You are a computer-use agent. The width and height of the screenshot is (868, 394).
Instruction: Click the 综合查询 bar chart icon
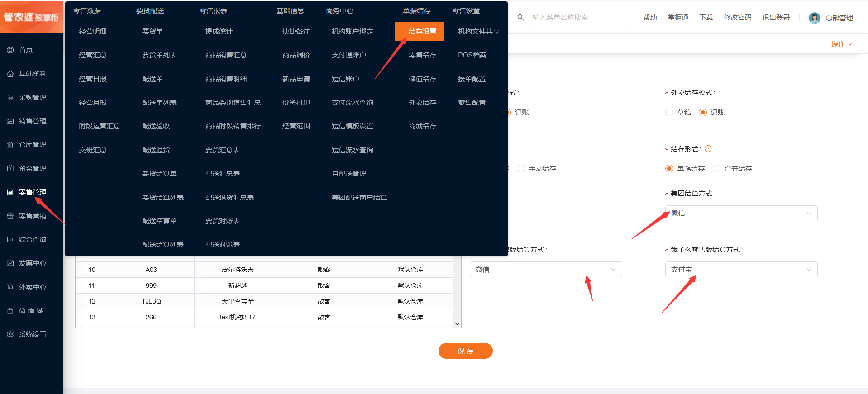click(x=10, y=240)
